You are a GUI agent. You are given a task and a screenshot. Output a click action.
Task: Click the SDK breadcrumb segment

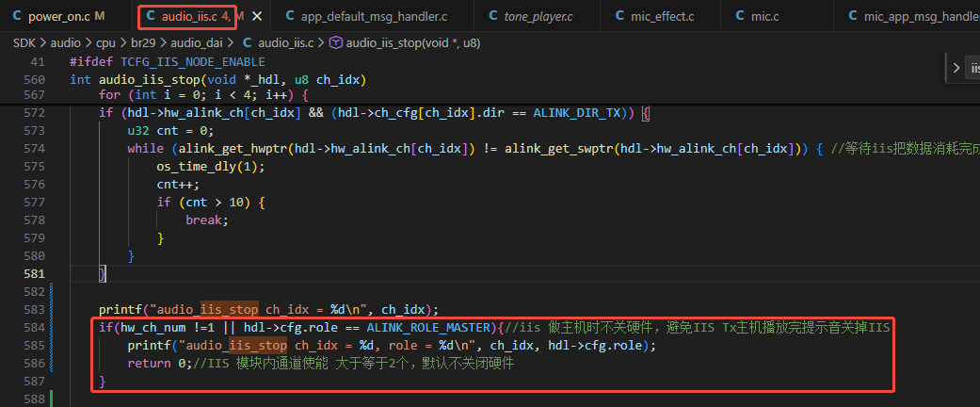pyautogui.click(x=25, y=43)
